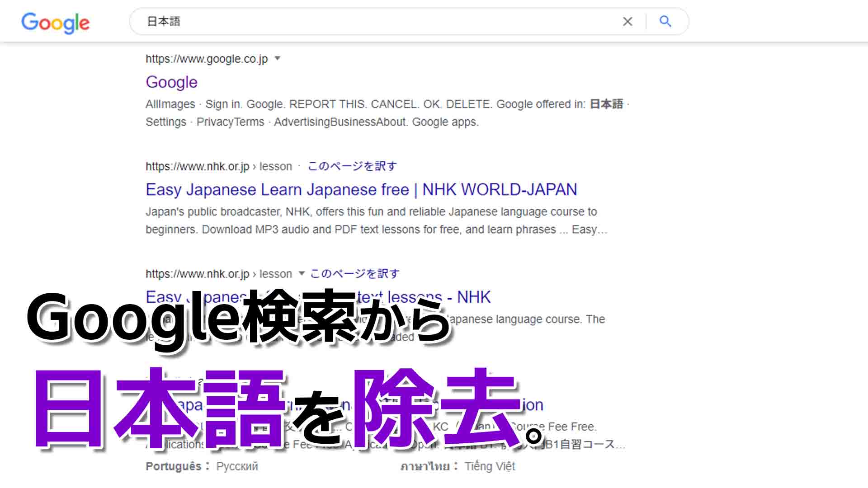Open the Google result title link
Image resolution: width=868 pixels, height=488 pixels.
(x=171, y=82)
